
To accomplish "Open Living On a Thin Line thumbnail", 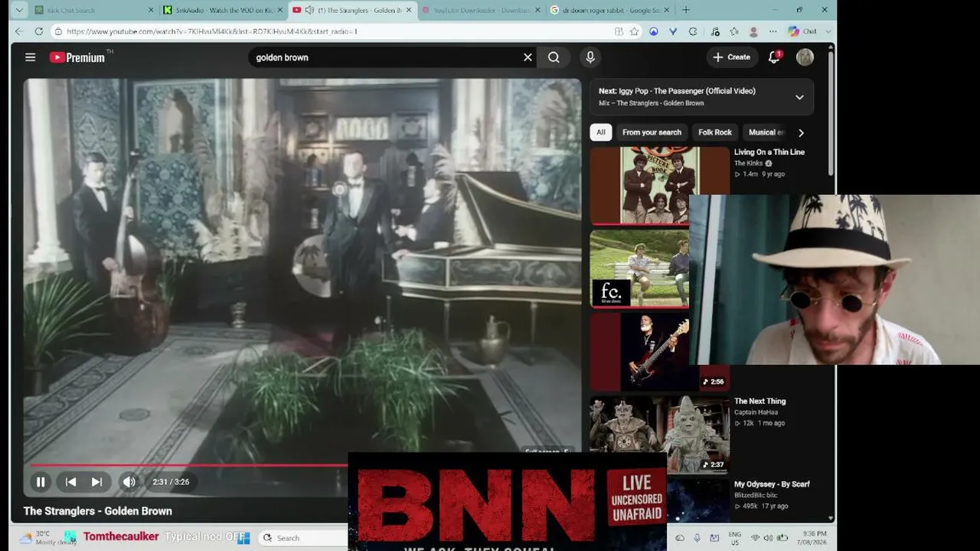I will [x=659, y=186].
